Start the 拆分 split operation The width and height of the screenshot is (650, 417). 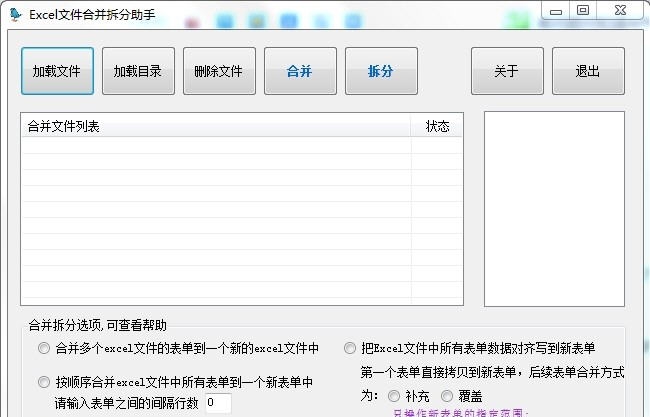(381, 71)
